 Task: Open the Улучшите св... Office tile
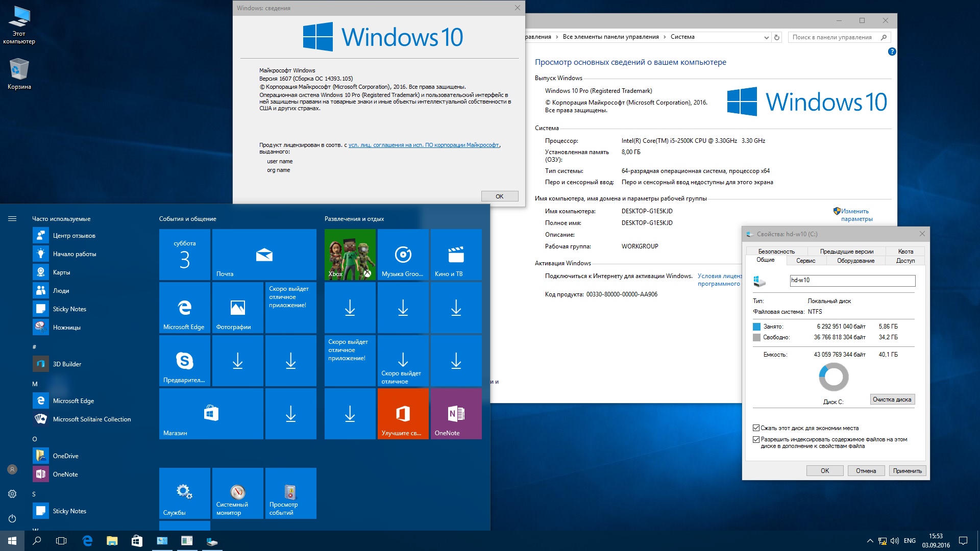[x=403, y=413]
